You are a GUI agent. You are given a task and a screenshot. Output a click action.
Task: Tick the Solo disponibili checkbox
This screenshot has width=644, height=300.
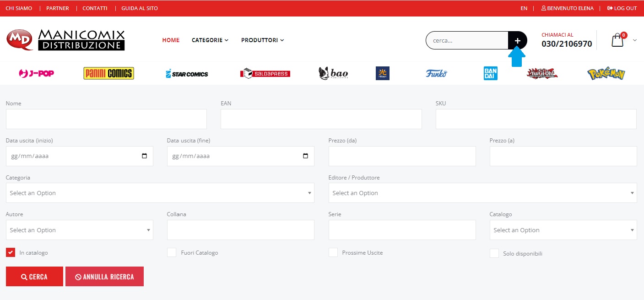tap(494, 253)
